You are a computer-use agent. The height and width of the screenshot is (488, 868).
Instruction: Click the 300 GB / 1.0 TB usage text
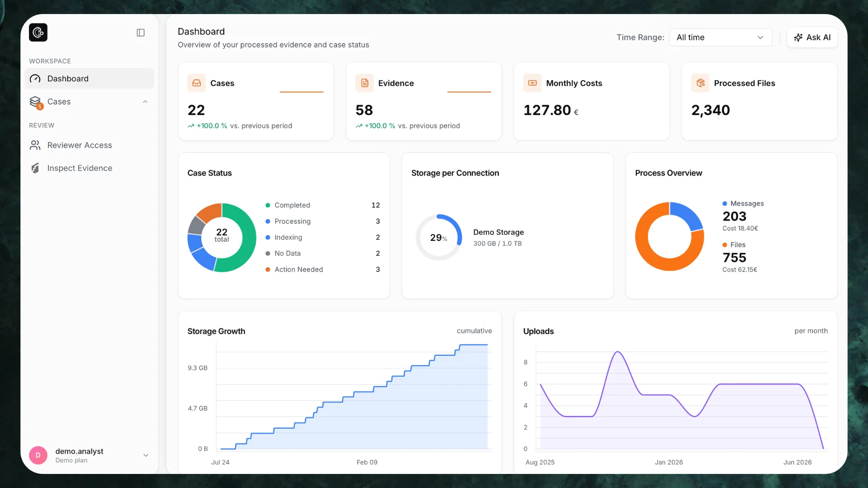point(497,244)
